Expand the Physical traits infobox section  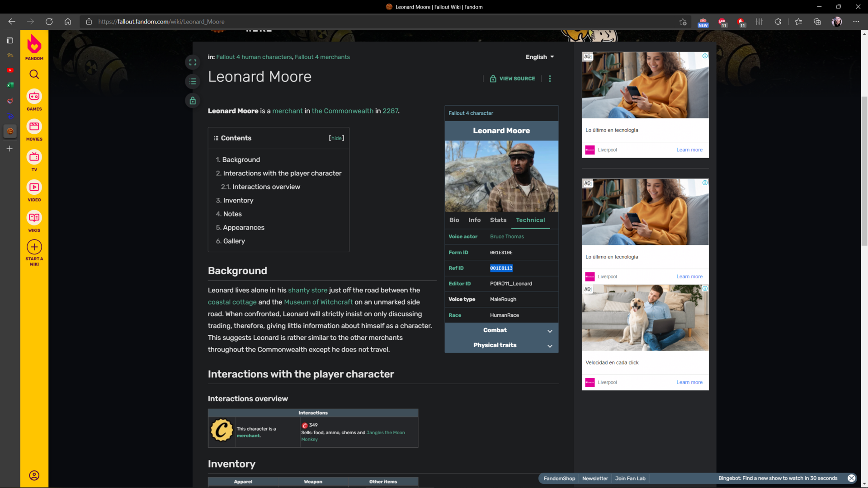point(501,345)
